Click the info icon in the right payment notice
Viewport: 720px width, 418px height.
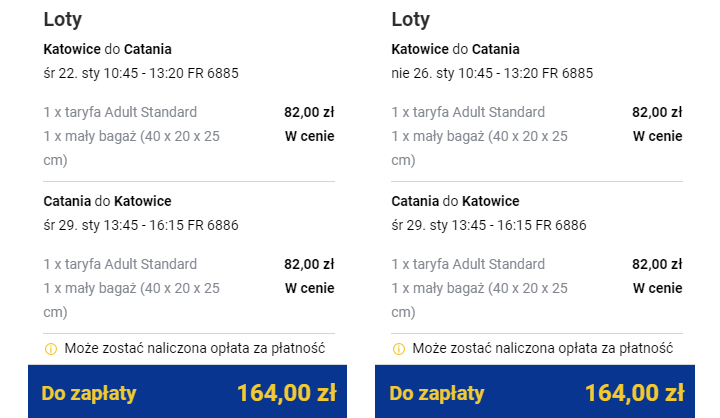(x=397, y=349)
